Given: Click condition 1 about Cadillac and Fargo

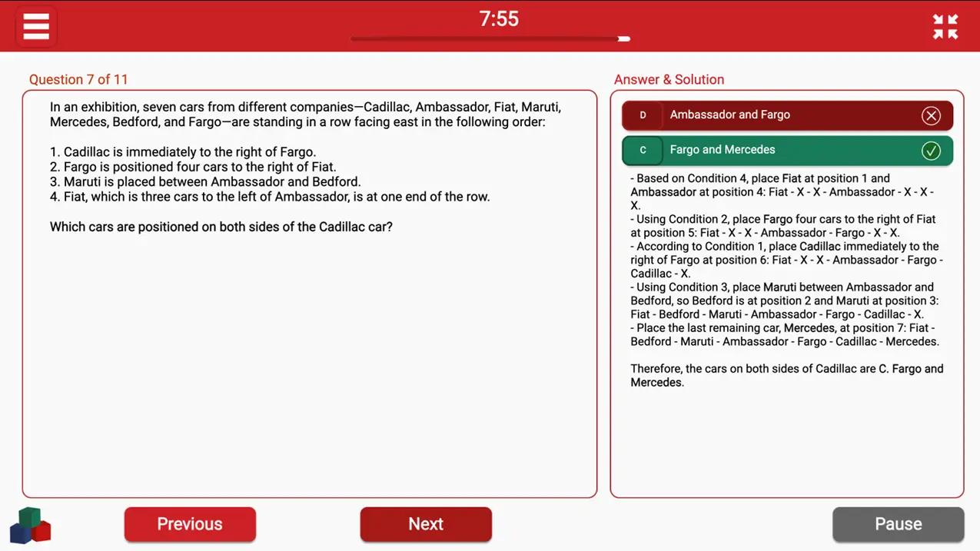Looking at the screenshot, I should [183, 152].
